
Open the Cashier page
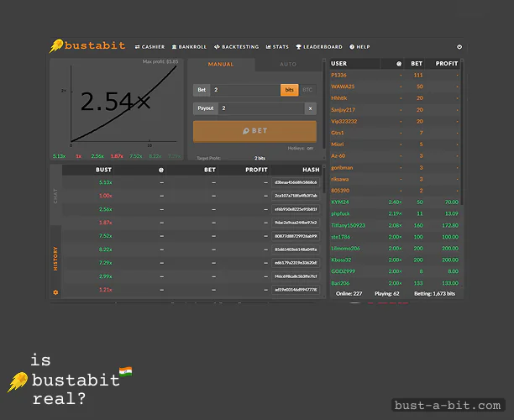[149, 47]
